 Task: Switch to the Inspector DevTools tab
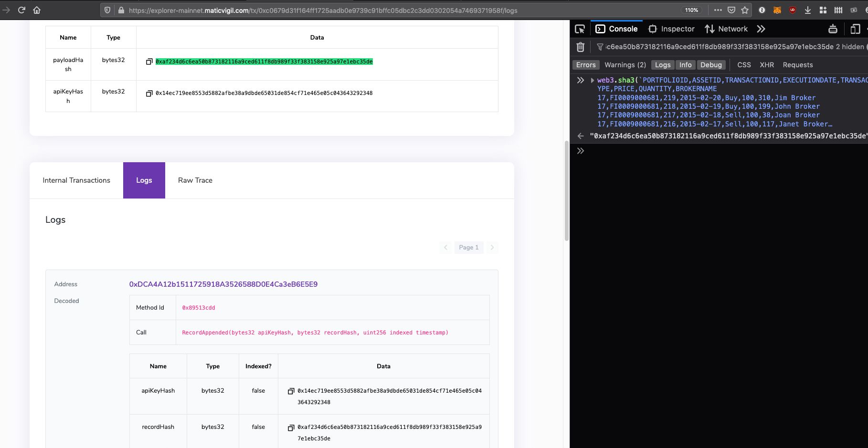click(x=671, y=29)
